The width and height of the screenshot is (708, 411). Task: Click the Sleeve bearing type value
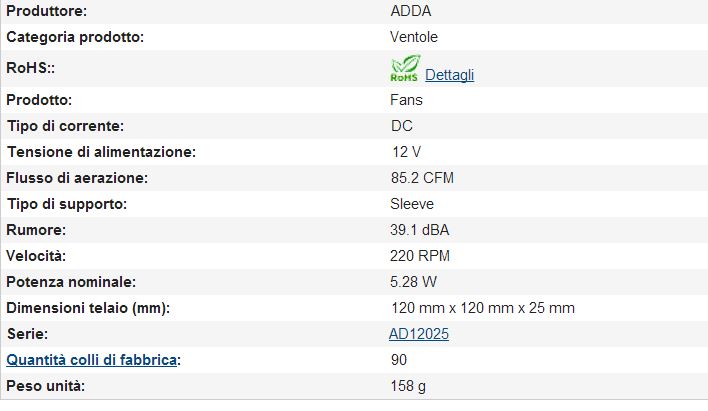(x=412, y=204)
